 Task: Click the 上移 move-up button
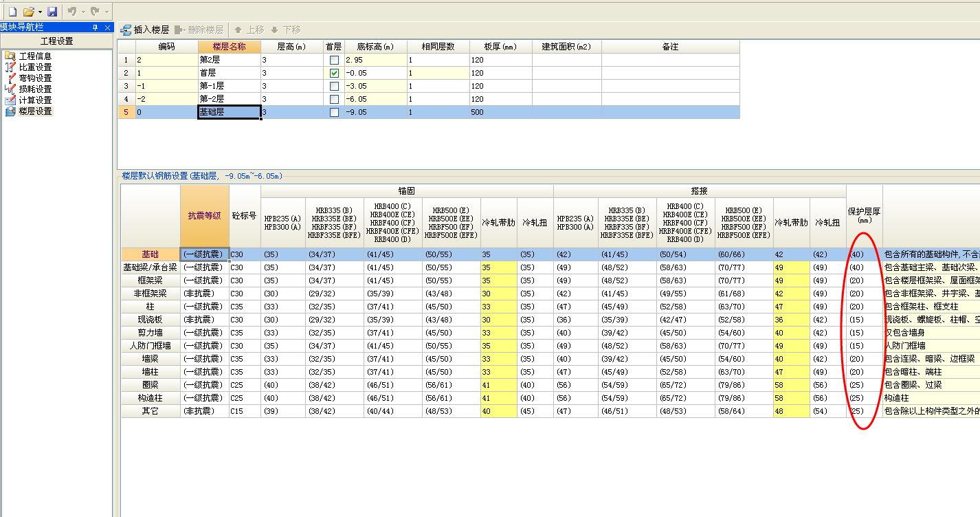point(249,30)
